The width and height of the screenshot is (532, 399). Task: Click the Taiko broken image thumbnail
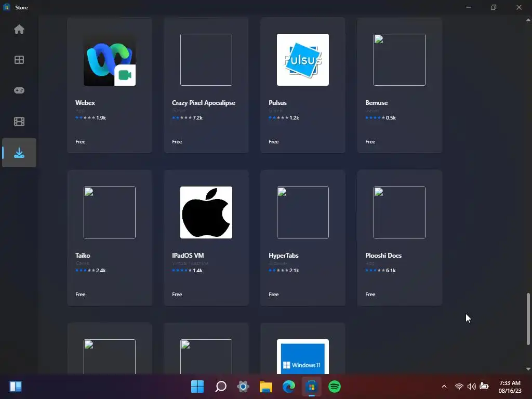[x=110, y=212]
